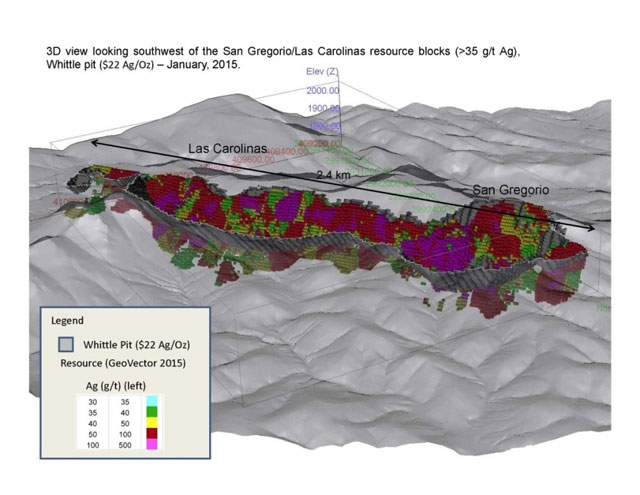640x495 pixels.
Task: Click the magenta 100–500 g/t swatch
Action: coord(151,444)
